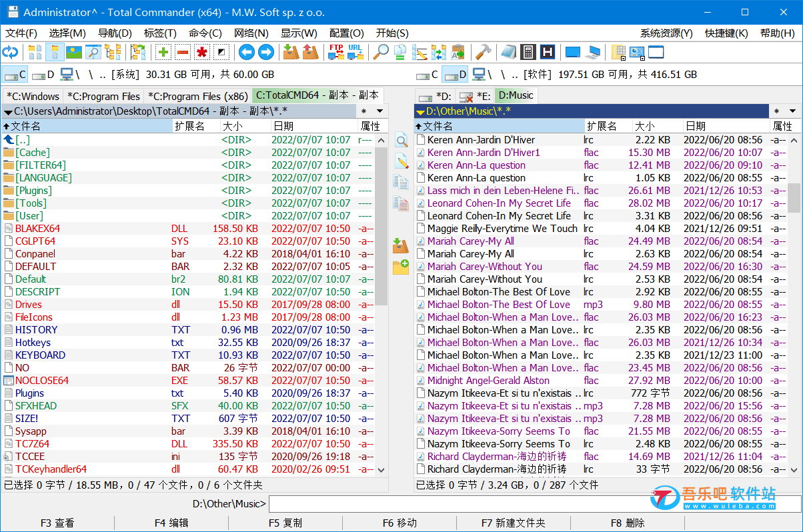
Task: Click the multi-rename tool icon
Action: (420, 52)
